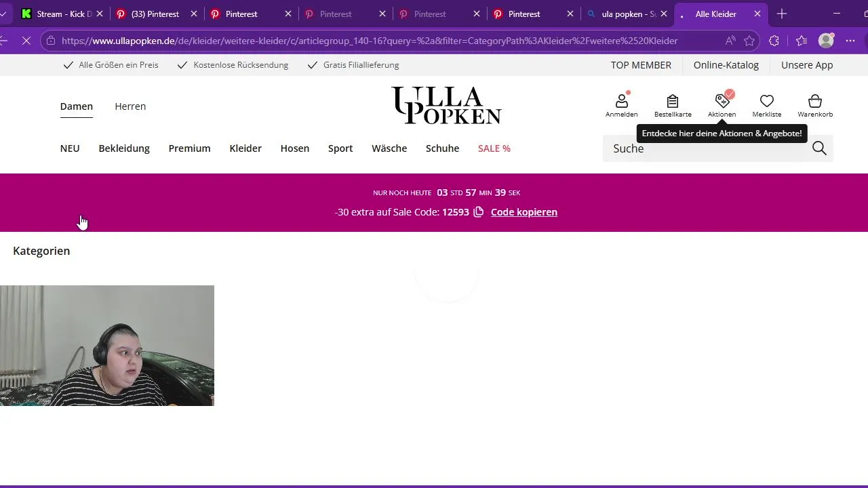
Task: Click the browser address bar URL
Action: pyautogui.click(x=370, y=41)
